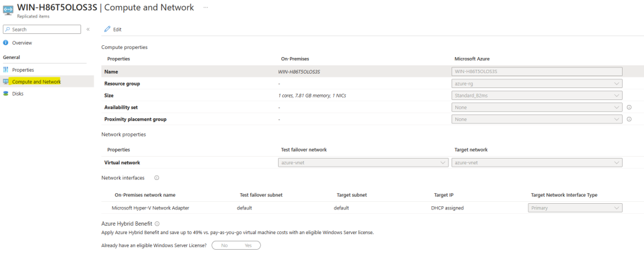644x256 pixels.
Task: Click the Target subnet default value
Action: (x=341, y=208)
